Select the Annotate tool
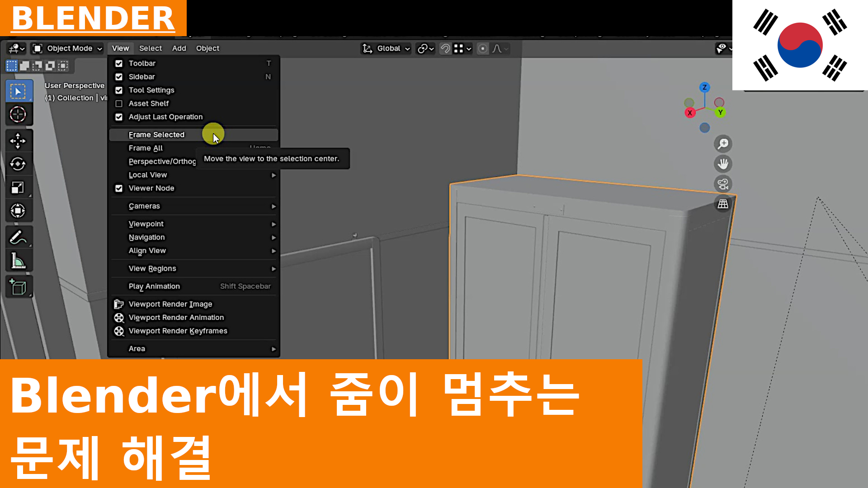The width and height of the screenshot is (868, 488). click(x=19, y=237)
